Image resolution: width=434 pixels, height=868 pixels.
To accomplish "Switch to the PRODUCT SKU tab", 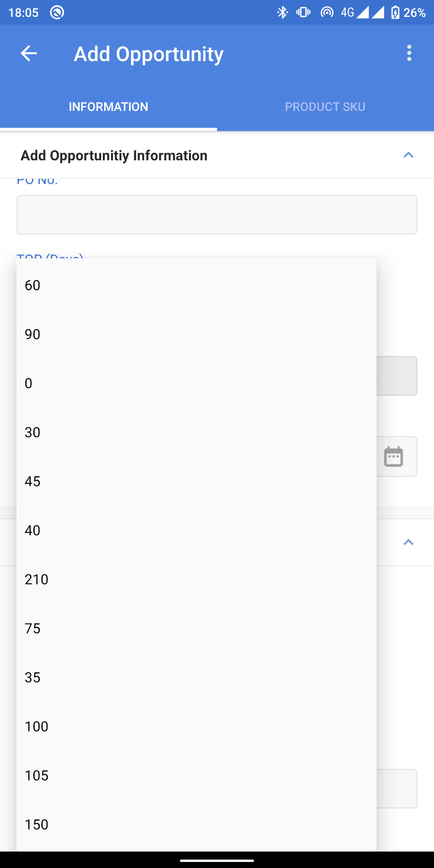I will pos(325,107).
